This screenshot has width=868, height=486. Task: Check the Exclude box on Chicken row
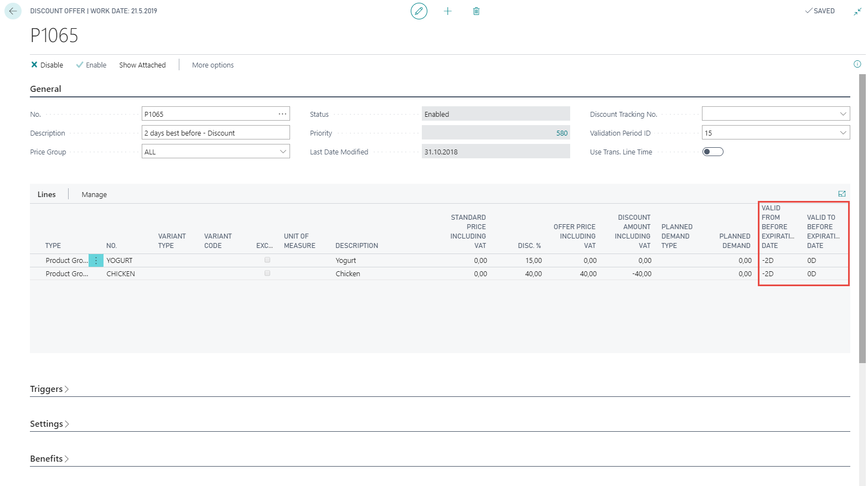click(267, 273)
